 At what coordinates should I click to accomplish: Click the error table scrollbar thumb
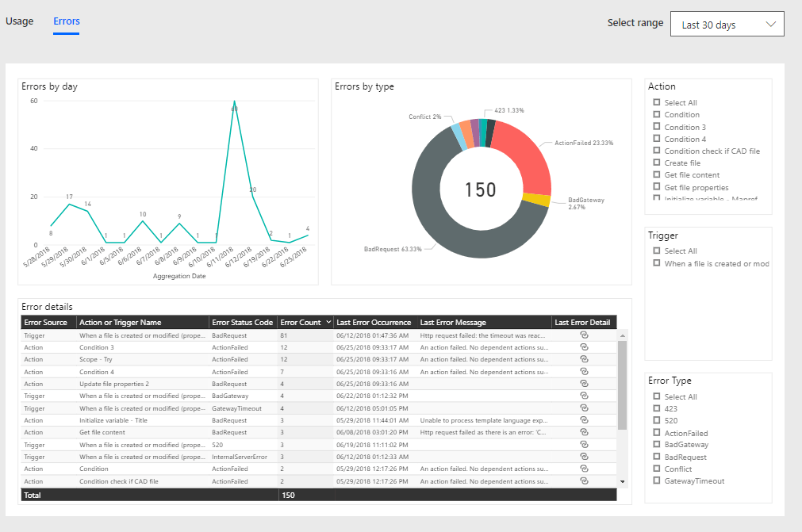623,385
